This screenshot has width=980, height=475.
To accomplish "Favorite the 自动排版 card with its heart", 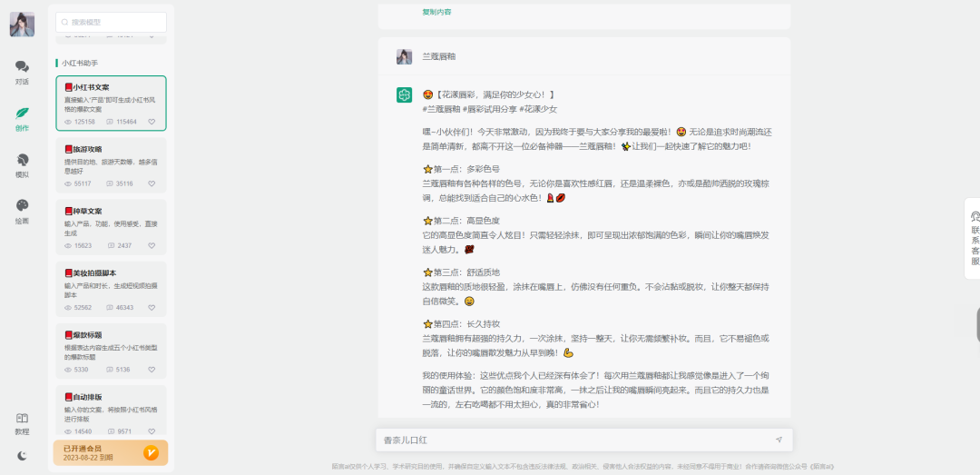I will (152, 431).
